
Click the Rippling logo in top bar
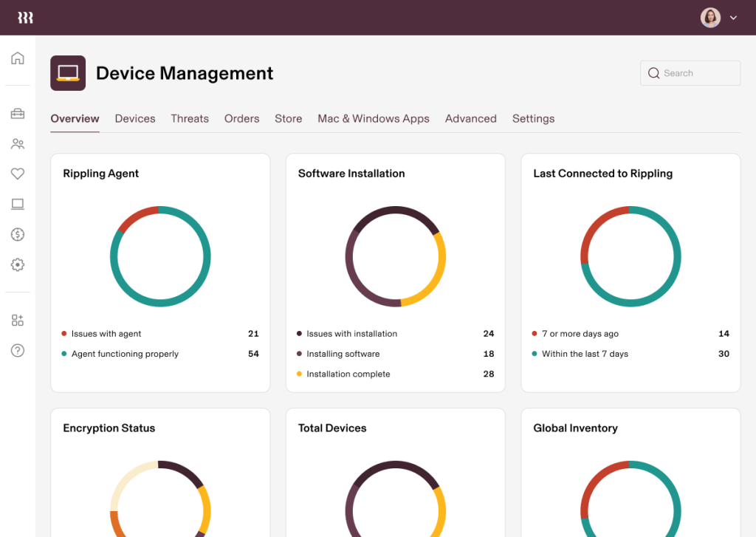[25, 18]
